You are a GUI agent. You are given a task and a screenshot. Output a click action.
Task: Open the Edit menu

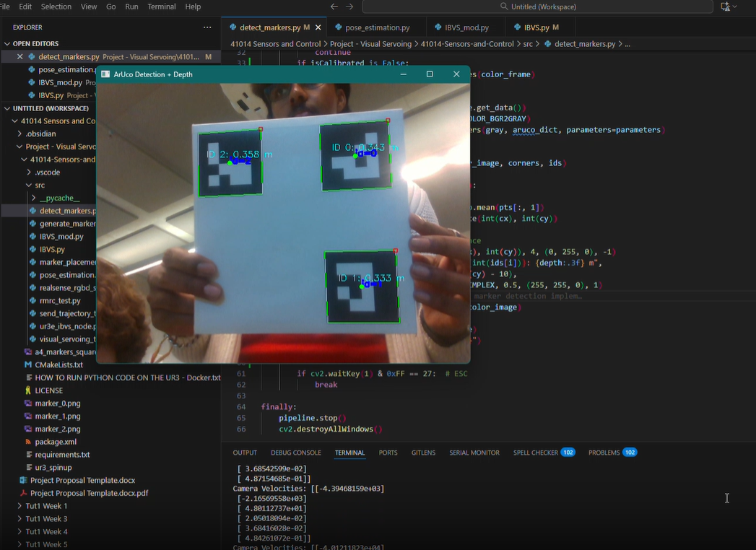click(25, 6)
